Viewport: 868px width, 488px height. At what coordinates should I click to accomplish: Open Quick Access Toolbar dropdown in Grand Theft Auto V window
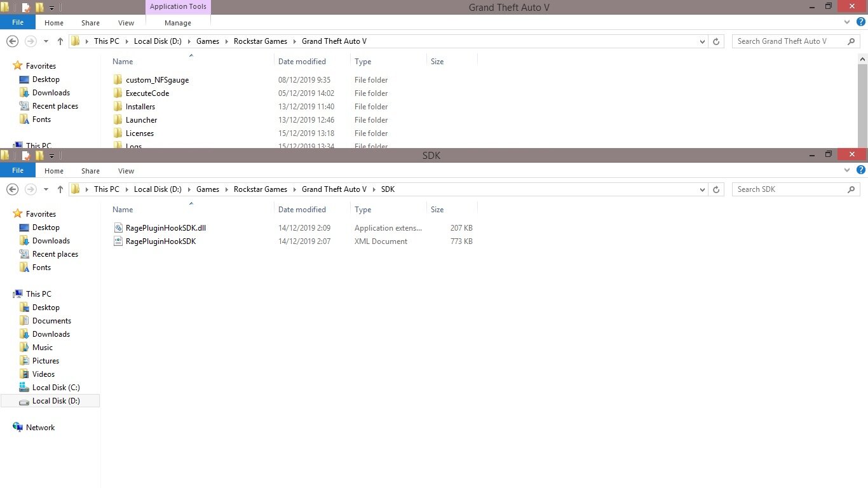tap(51, 8)
